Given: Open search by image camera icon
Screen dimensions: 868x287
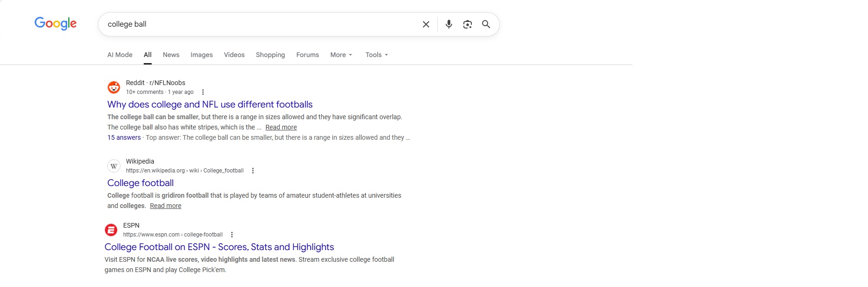Looking at the screenshot, I should click(468, 24).
